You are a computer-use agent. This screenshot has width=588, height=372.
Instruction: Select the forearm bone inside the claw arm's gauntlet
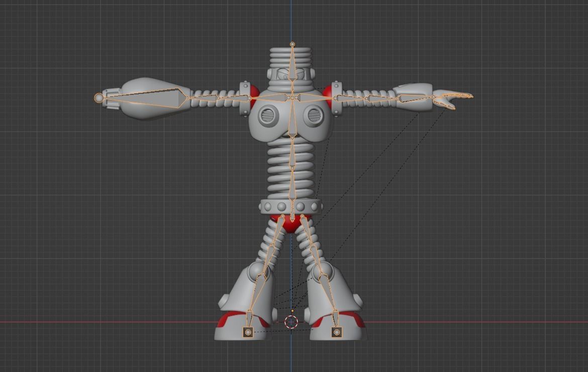point(415,98)
